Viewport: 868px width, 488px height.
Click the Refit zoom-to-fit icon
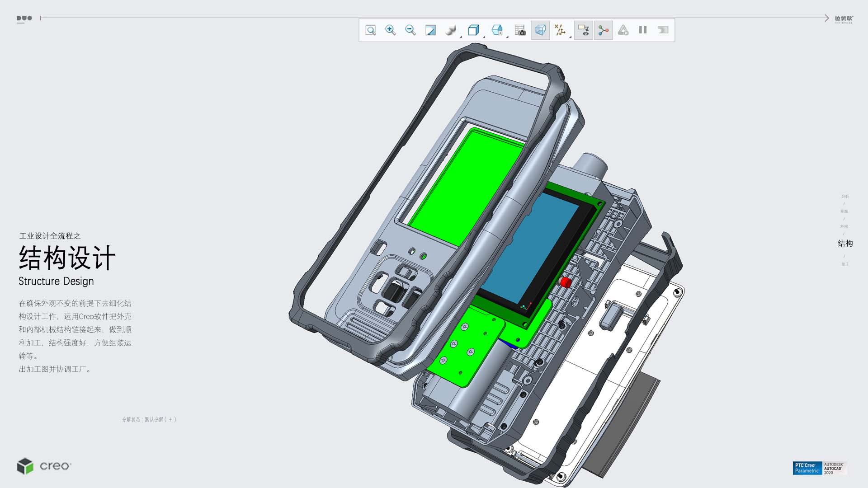click(371, 30)
